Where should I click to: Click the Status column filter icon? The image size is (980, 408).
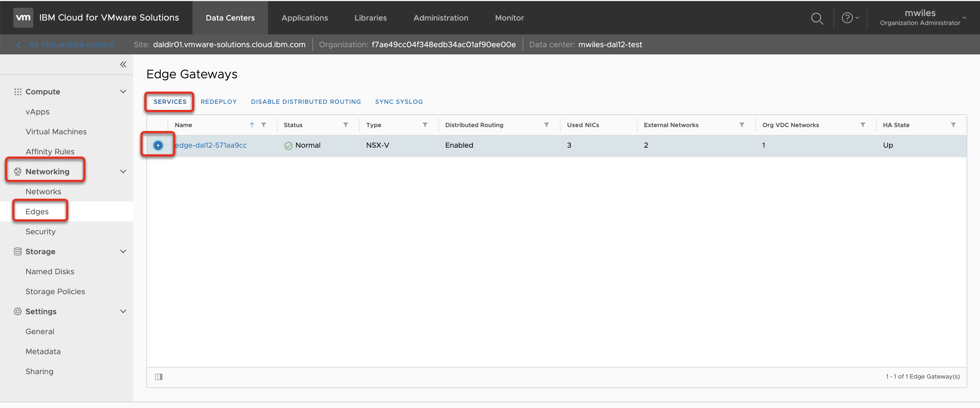pyautogui.click(x=345, y=125)
